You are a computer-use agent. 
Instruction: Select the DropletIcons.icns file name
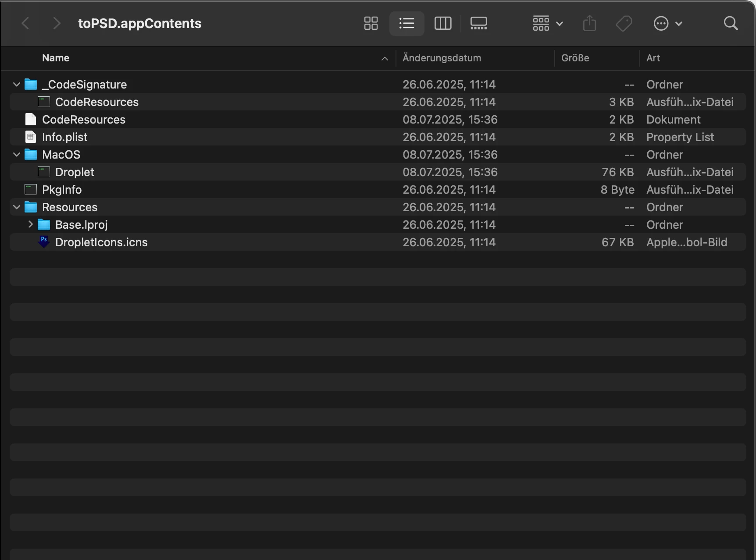(101, 242)
